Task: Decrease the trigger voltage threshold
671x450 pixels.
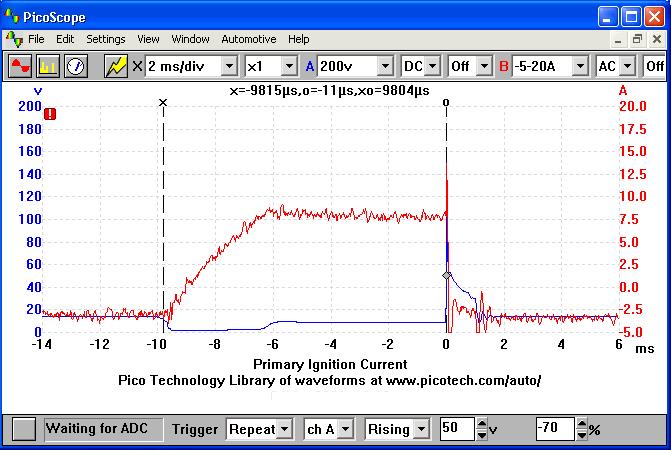Action: (482, 435)
